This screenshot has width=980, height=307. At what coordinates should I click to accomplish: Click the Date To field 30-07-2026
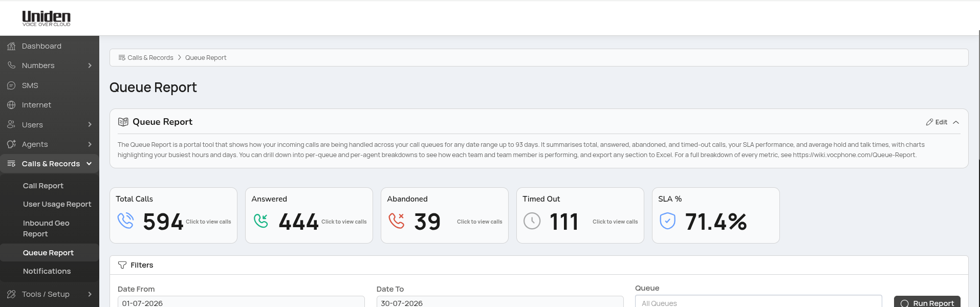click(x=500, y=302)
